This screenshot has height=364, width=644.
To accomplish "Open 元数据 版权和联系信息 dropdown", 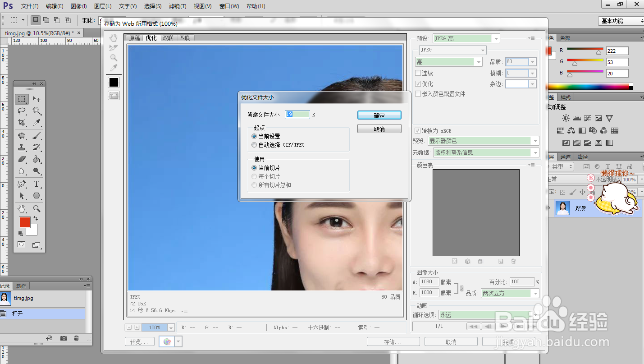I will (x=486, y=152).
